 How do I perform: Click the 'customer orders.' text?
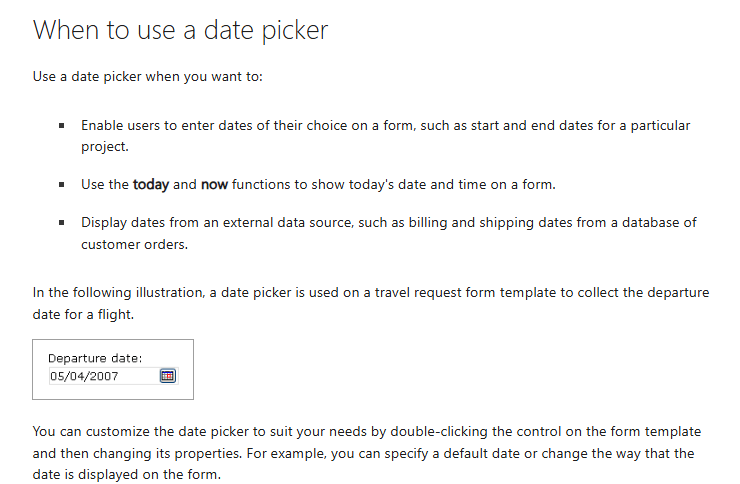click(x=135, y=244)
